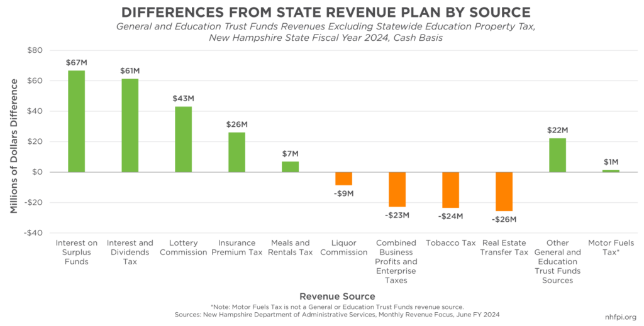
Task: Click the chart title heading
Action: pos(321,12)
